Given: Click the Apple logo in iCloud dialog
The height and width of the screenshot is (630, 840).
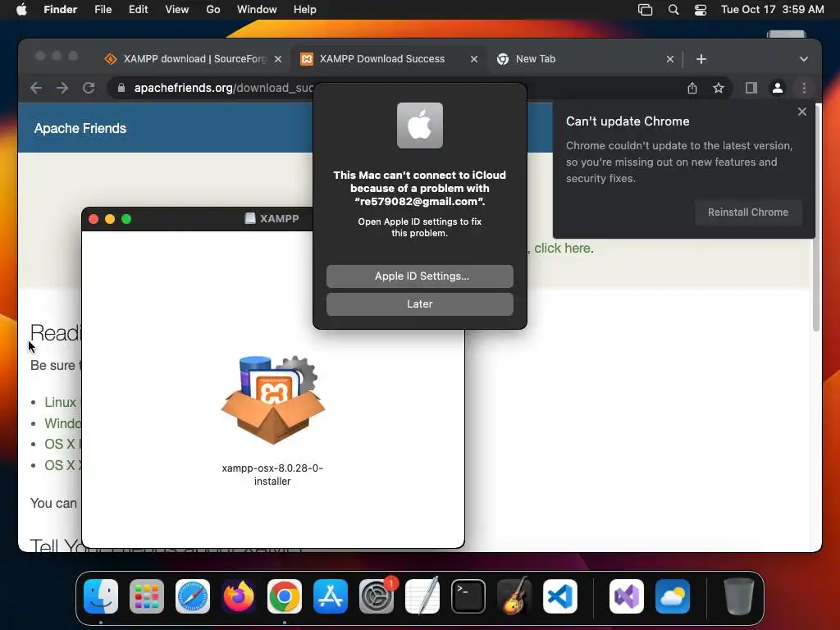Looking at the screenshot, I should click(420, 126).
